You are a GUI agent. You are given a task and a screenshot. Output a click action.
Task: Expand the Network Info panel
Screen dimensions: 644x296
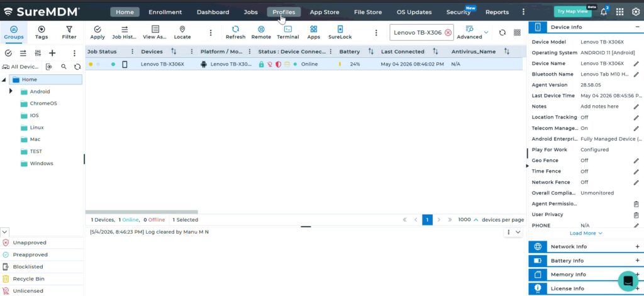pyautogui.click(x=638, y=247)
